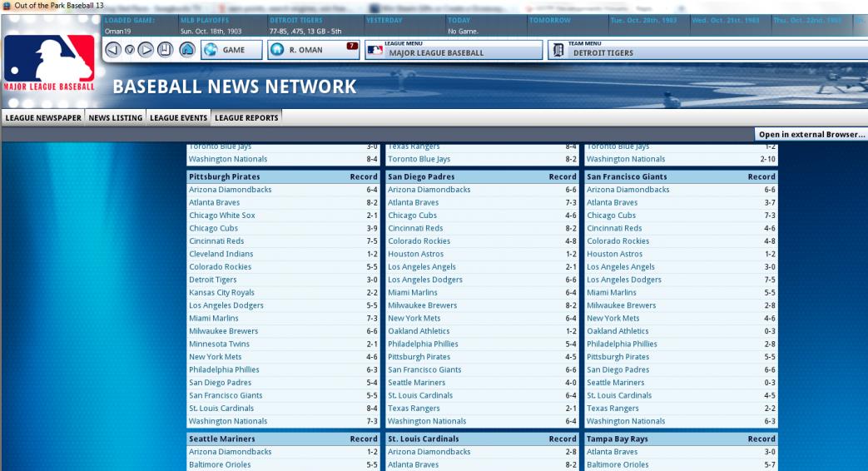The image size is (868, 471).
Task: Click the globe icon on GAME button
Action: (211, 50)
